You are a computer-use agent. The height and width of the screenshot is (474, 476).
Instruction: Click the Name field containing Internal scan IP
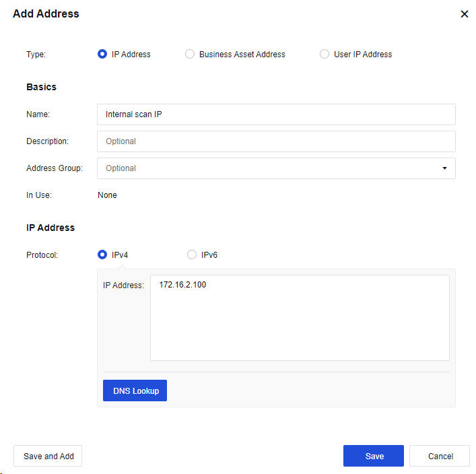coord(276,114)
